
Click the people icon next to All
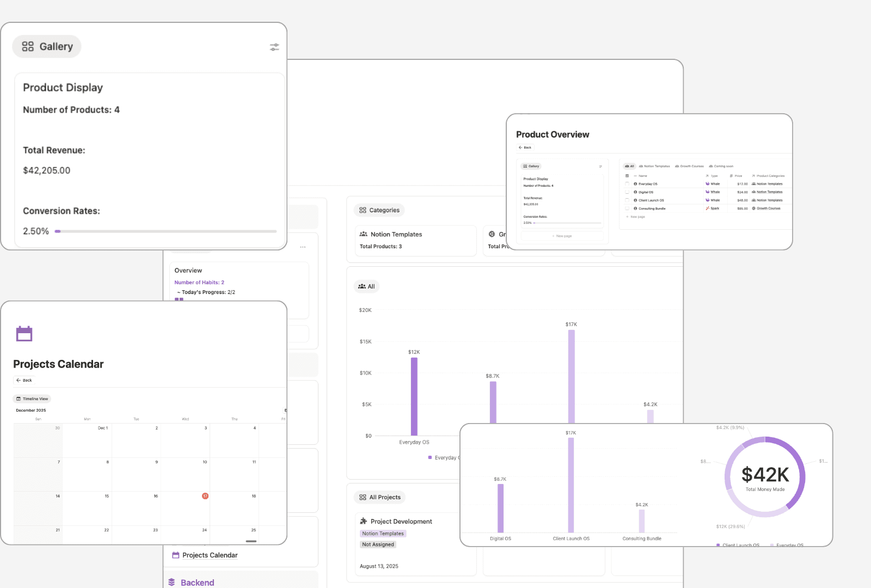[361, 286]
